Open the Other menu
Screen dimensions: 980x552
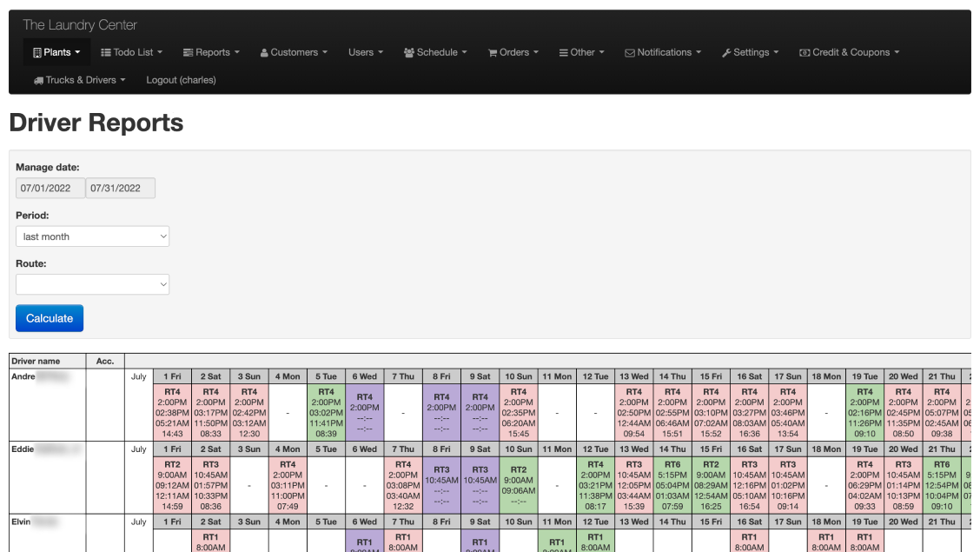(582, 52)
